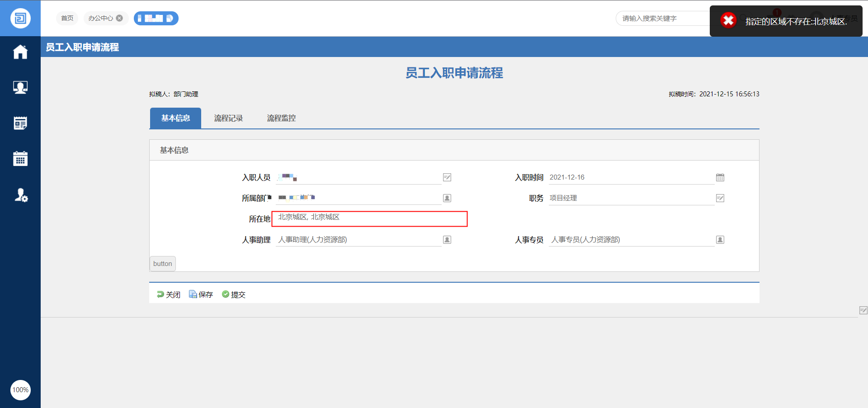Click the 入职人员 label
The height and width of the screenshot is (408, 868).
coord(256,177)
